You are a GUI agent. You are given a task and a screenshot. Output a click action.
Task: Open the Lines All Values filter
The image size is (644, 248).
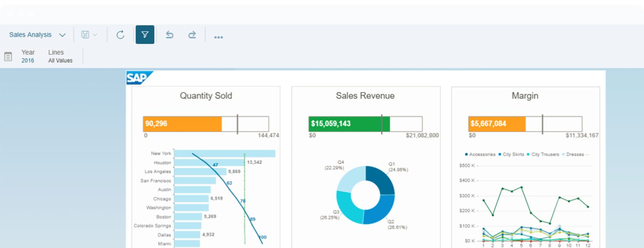(x=60, y=57)
